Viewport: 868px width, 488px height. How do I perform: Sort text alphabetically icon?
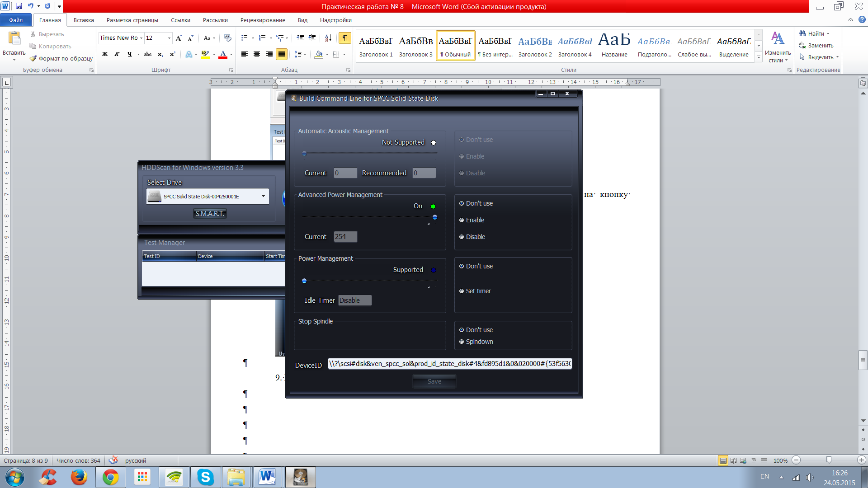point(328,38)
